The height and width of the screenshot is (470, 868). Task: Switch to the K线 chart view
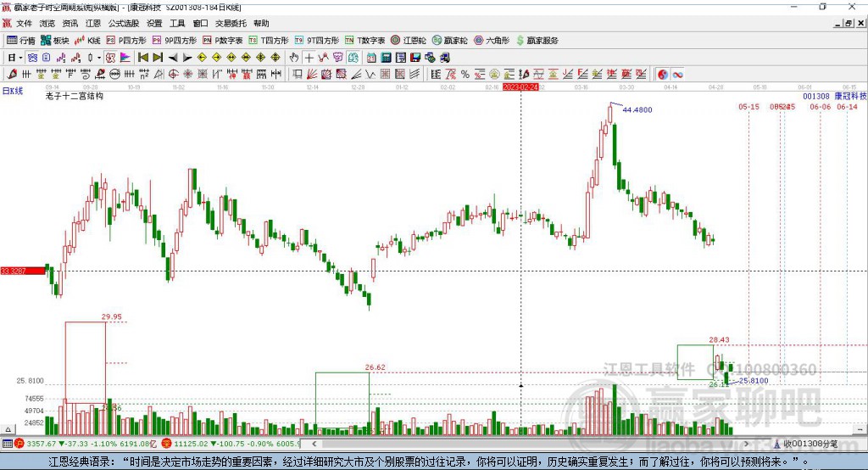point(88,41)
